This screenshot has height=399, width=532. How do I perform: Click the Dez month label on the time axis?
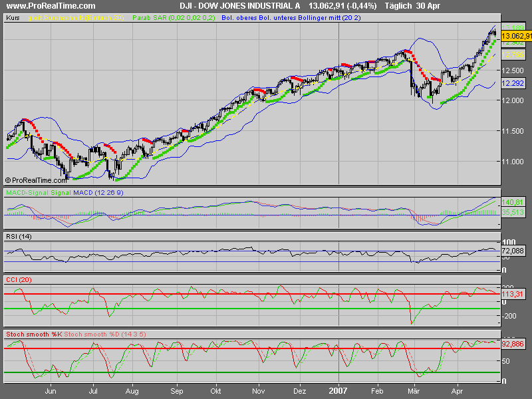point(300,391)
